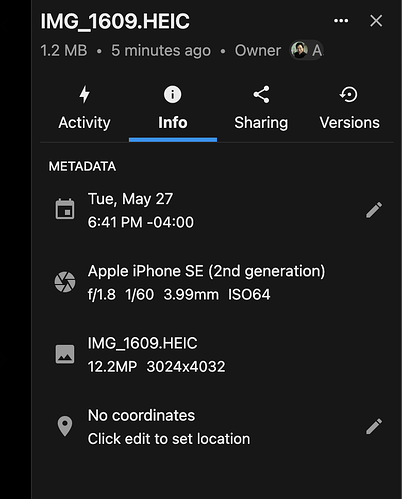Click the camera aperture icon

click(x=65, y=282)
